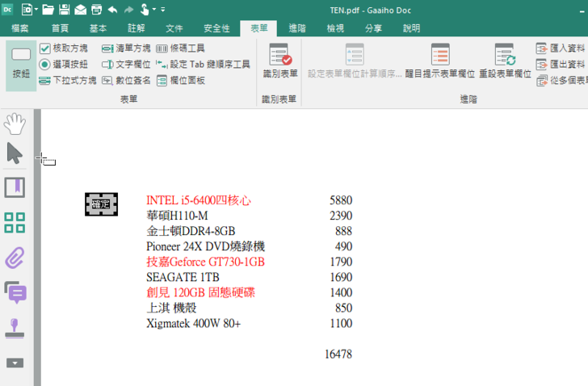Click the text Pioneer 24X DVD燒錄機

205,246
